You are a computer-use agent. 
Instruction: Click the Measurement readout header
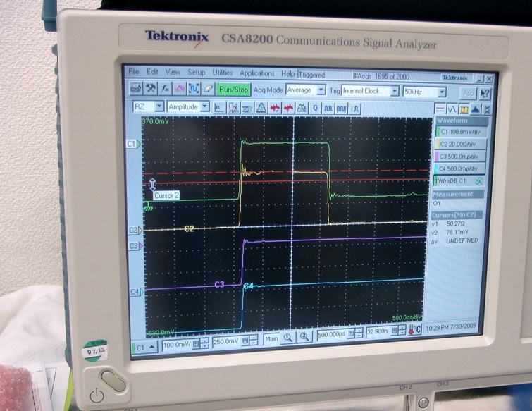458,194
